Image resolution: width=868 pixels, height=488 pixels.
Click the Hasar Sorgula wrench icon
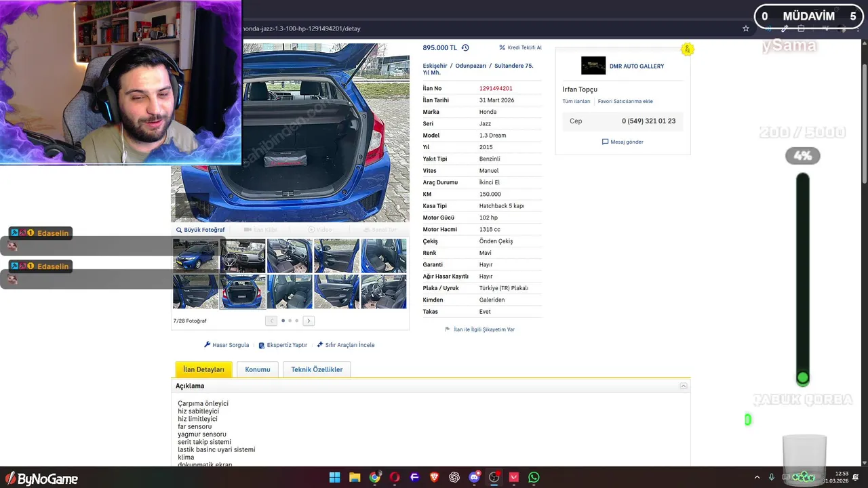pos(208,345)
